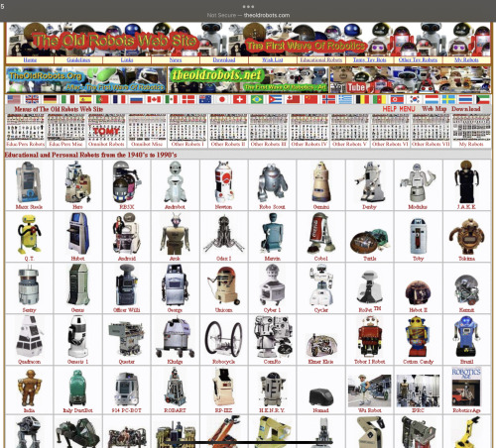
Task: Open Educational Robots in the top nav
Action: tap(321, 59)
